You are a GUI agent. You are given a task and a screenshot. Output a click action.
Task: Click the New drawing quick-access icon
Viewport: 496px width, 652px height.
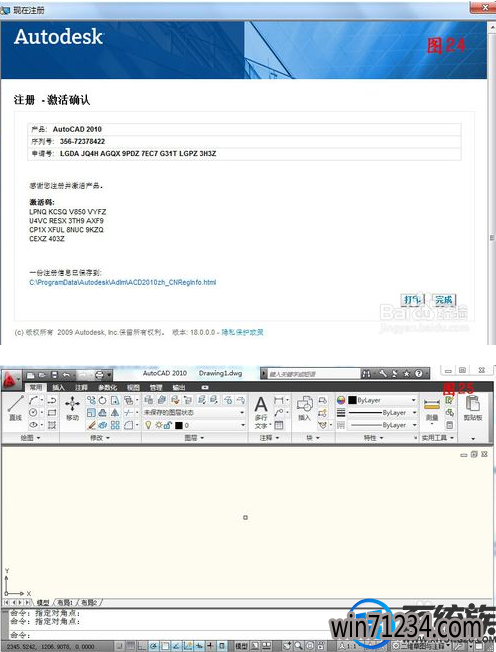30,375
